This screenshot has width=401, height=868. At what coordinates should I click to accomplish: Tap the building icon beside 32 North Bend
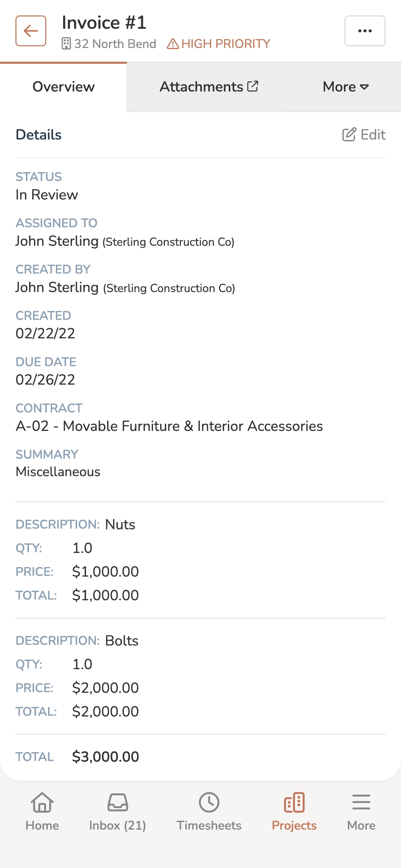[66, 44]
